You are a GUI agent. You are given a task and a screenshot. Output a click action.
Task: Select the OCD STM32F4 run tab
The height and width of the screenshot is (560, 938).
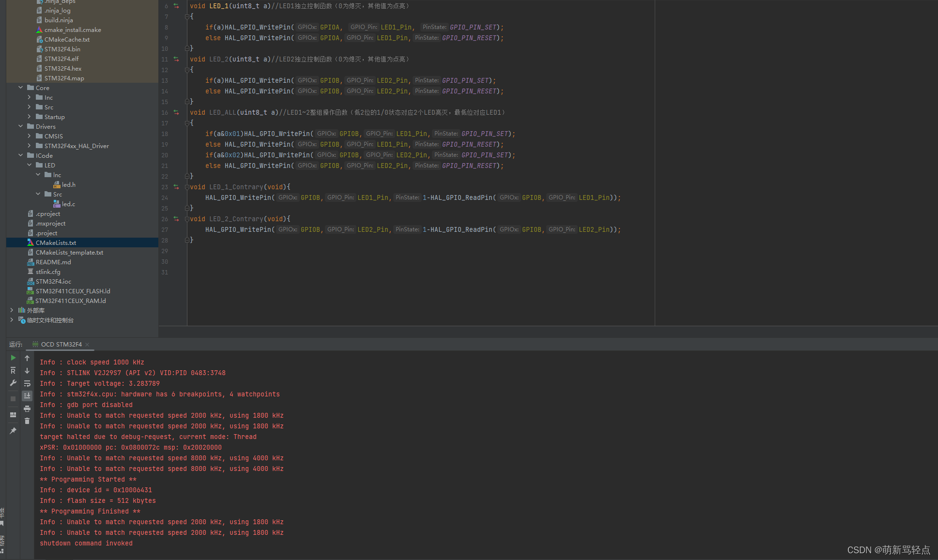pos(61,345)
